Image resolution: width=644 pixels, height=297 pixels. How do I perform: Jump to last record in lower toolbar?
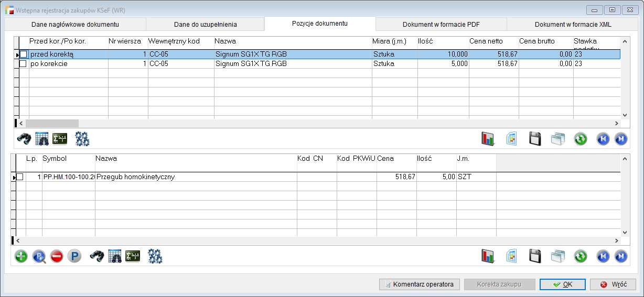621,256
